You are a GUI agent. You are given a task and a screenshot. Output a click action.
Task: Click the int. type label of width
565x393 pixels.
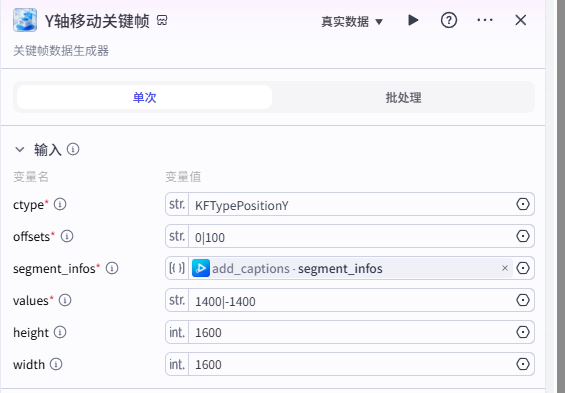[177, 364]
